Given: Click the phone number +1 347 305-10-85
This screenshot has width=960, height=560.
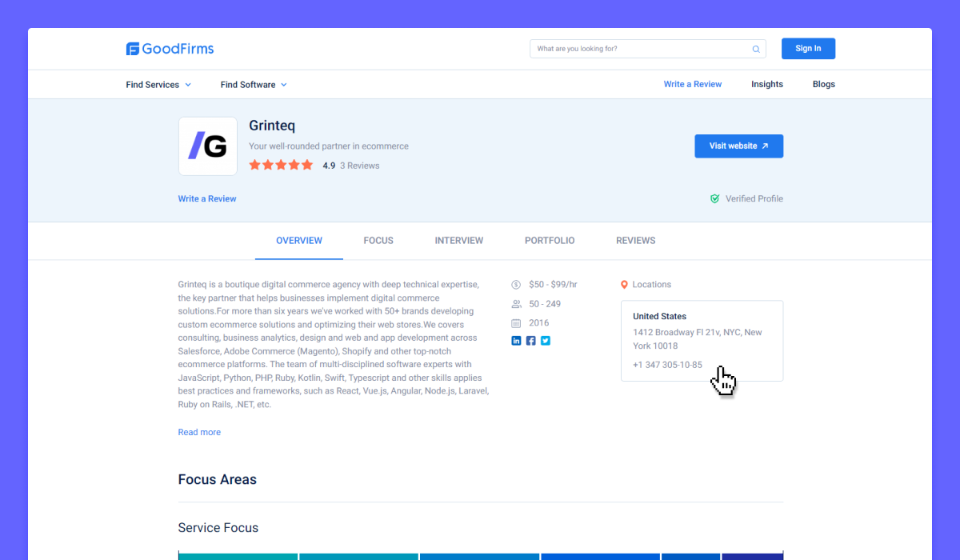Looking at the screenshot, I should 667,365.
